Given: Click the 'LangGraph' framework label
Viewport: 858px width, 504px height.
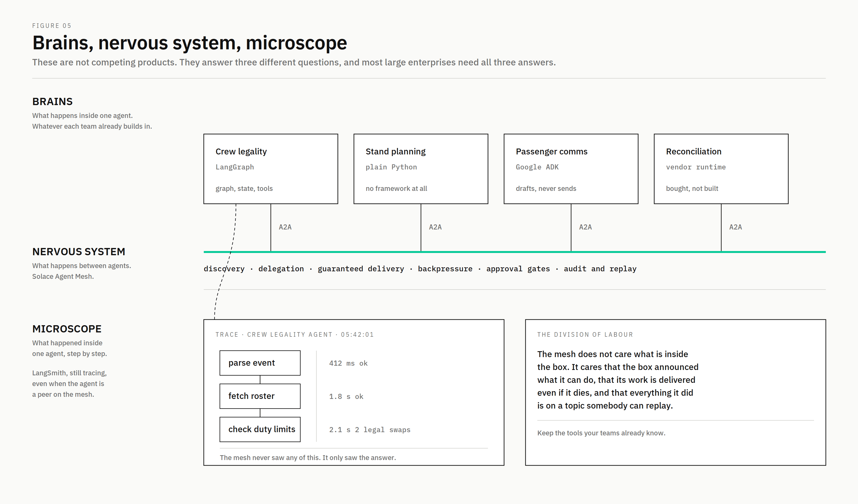Looking at the screenshot, I should pyautogui.click(x=235, y=167).
